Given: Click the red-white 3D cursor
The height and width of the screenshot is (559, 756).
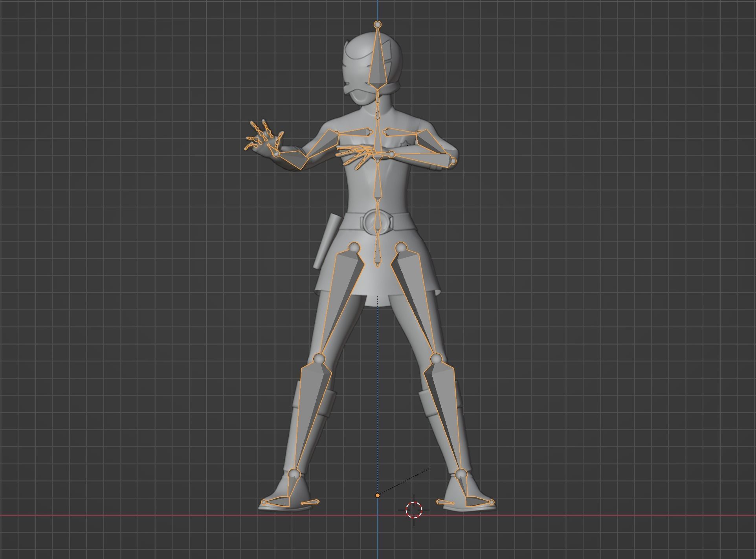Looking at the screenshot, I should click(414, 510).
